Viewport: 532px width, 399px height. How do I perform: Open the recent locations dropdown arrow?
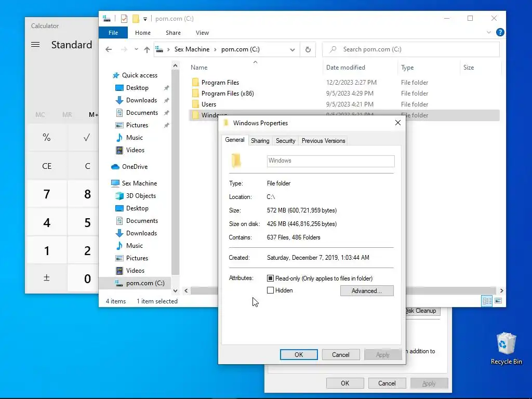(x=136, y=49)
